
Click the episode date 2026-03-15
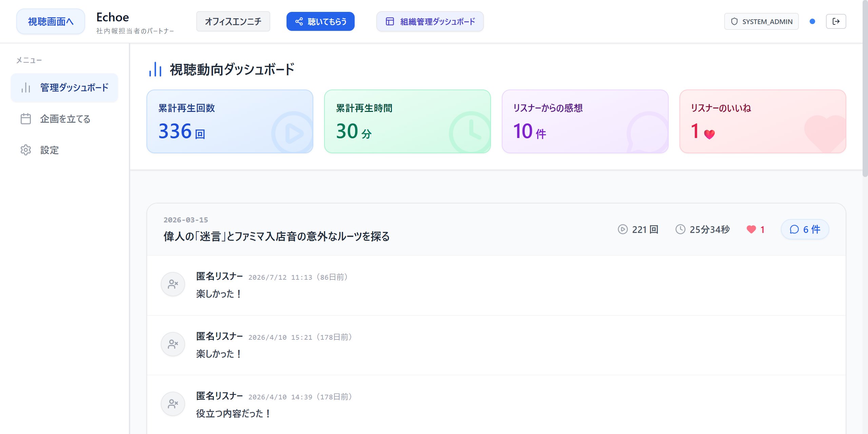click(x=186, y=220)
